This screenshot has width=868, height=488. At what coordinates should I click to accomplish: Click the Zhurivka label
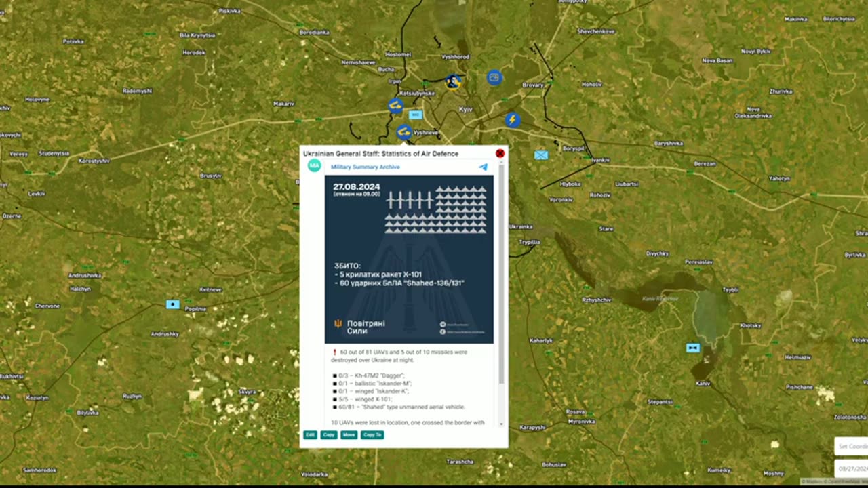pyautogui.click(x=781, y=91)
